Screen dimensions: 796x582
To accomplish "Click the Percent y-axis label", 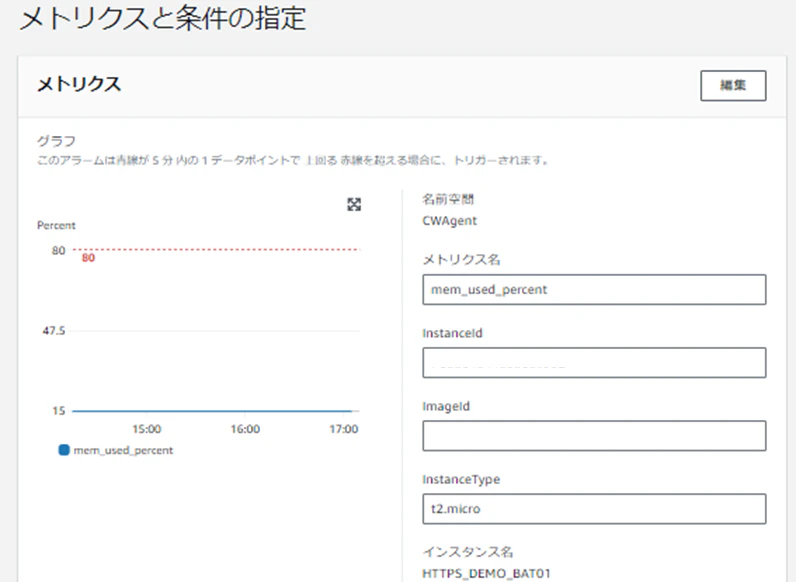I will (56, 225).
